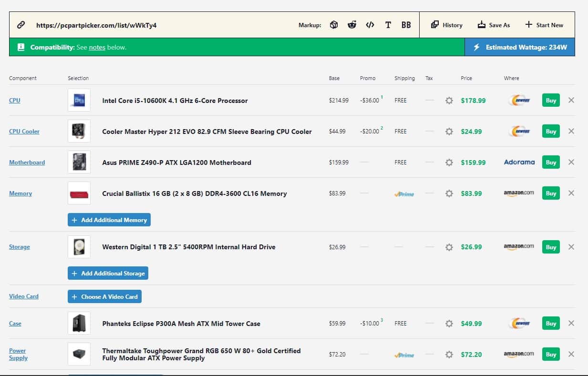The image size is (588, 376).
Task: Remove Motherboard from the list
Action: [x=571, y=162]
